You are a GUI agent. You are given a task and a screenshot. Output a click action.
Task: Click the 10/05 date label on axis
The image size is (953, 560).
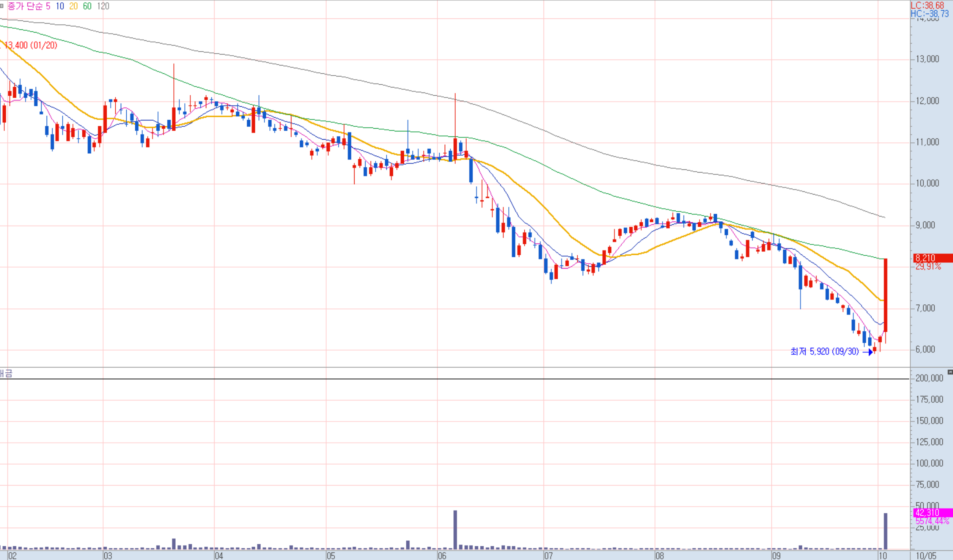(926, 556)
